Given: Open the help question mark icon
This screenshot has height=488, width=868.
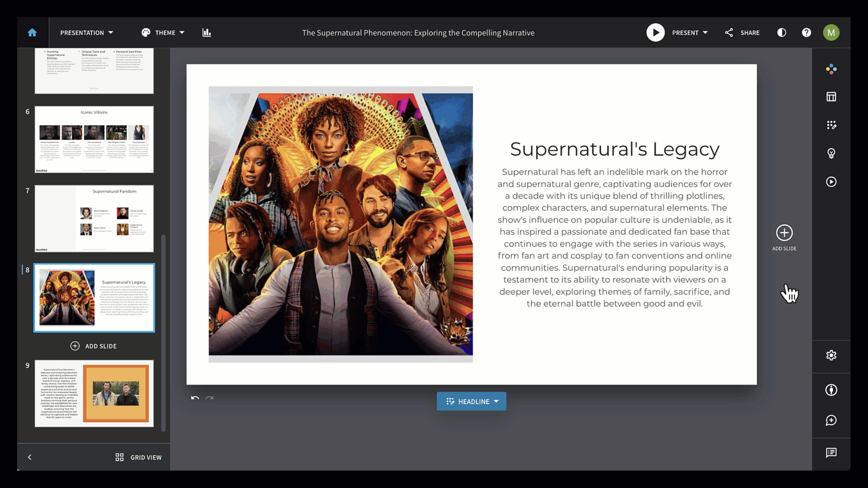Looking at the screenshot, I should (x=807, y=33).
